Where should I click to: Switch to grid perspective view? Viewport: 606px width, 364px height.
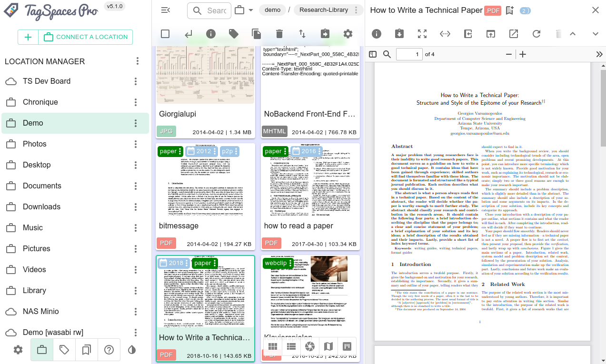273,346
